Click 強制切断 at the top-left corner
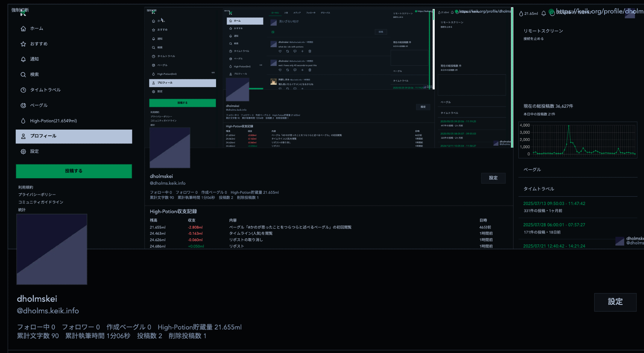 pos(20,10)
